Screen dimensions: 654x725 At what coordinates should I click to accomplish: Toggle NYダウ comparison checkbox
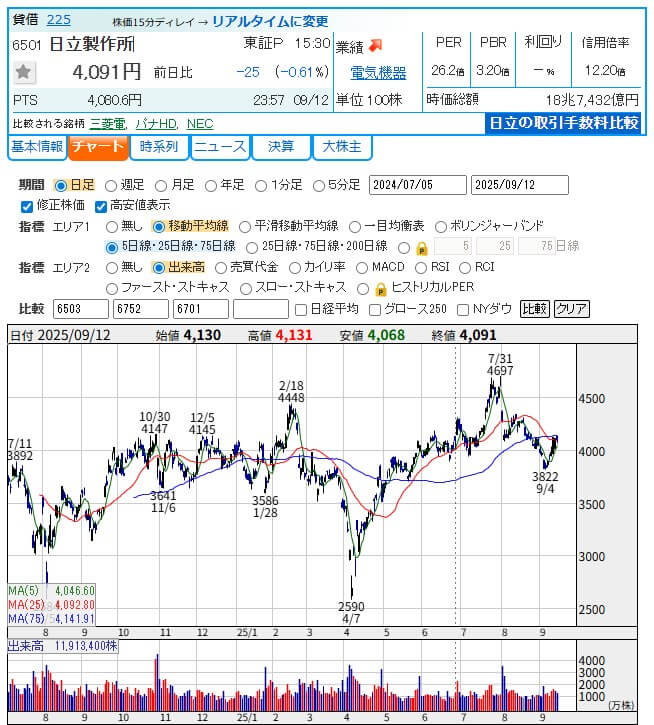tap(463, 310)
